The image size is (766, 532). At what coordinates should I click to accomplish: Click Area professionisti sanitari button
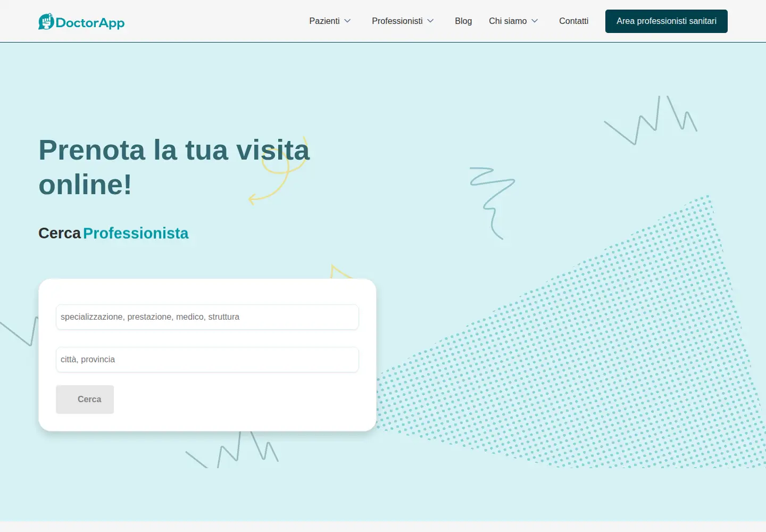[x=667, y=21]
